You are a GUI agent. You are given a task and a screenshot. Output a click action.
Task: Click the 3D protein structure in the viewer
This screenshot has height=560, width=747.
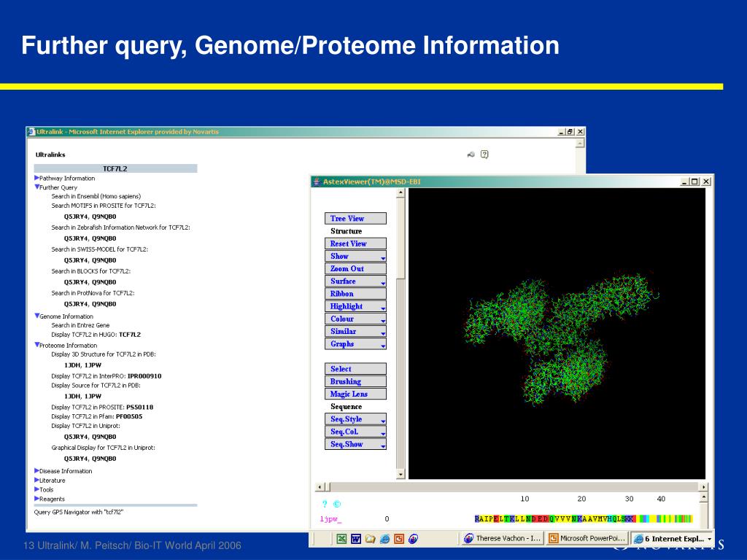click(x=561, y=338)
